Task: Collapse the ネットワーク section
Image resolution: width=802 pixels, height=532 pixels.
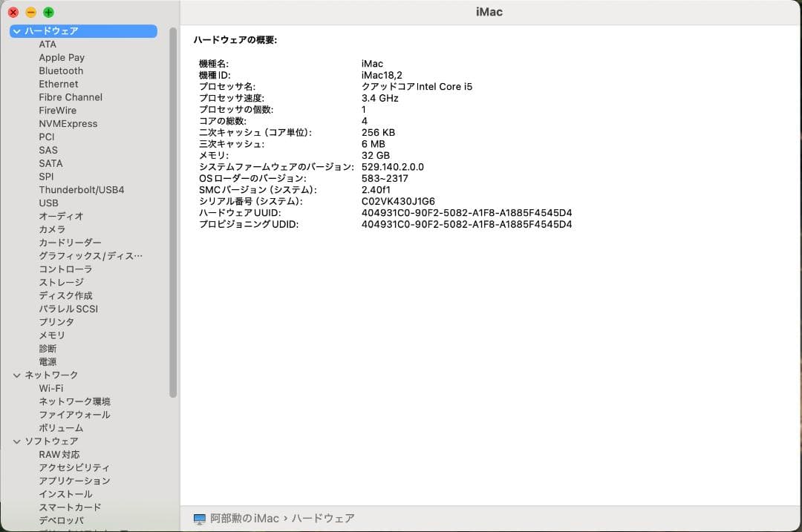Action: point(16,375)
